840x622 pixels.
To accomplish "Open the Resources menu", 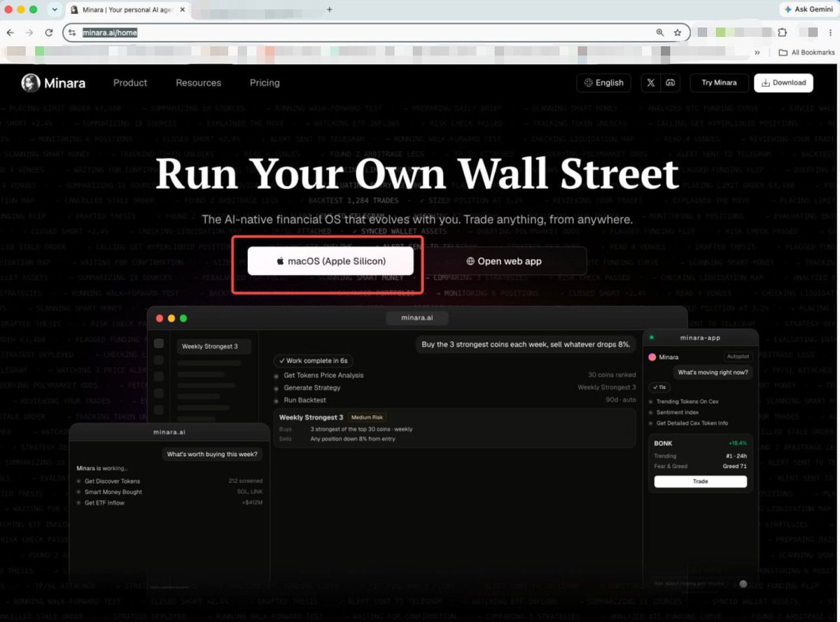I will click(x=199, y=83).
